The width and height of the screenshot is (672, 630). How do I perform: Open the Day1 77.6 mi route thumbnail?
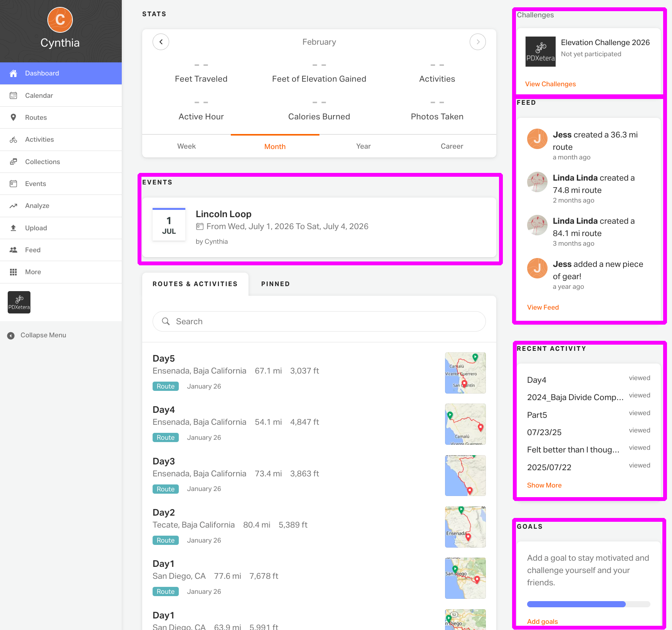pos(465,578)
